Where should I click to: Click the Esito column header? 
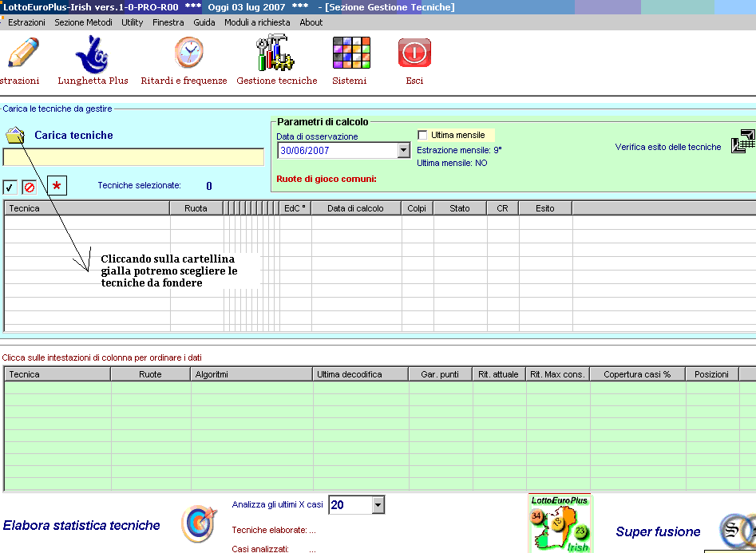pyautogui.click(x=545, y=208)
